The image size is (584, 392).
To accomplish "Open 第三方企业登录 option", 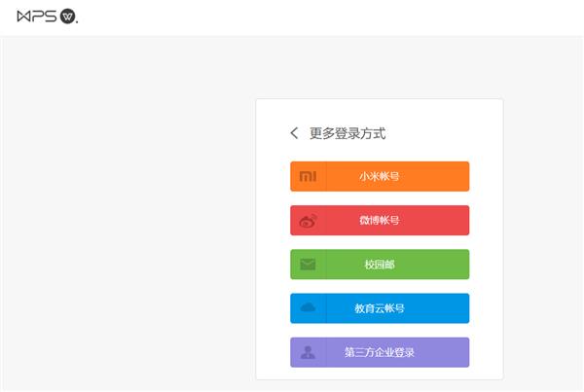I will (x=380, y=352).
